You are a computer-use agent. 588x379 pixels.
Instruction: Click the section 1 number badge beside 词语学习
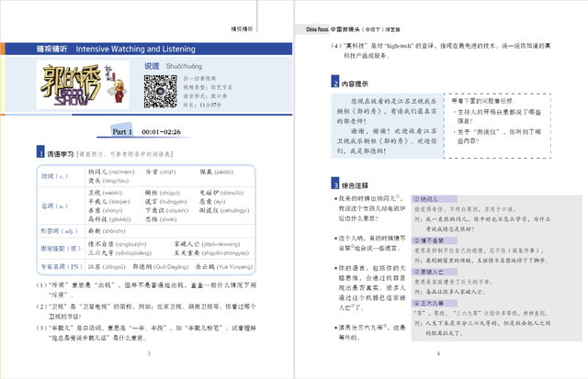click(x=39, y=152)
